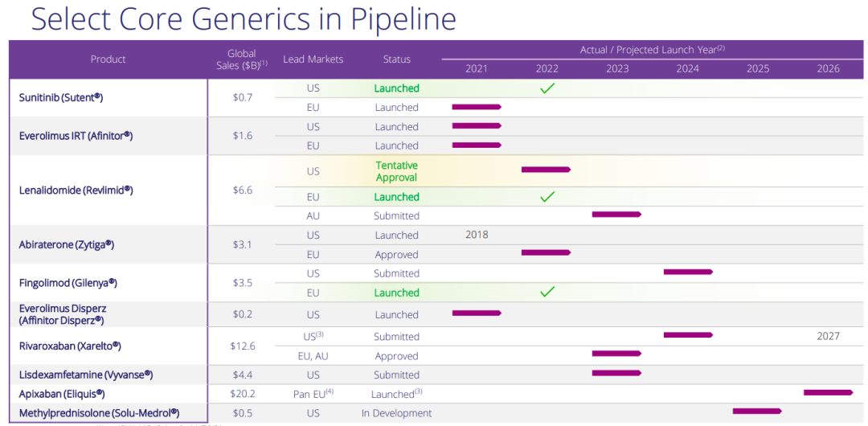The height and width of the screenshot is (426, 868).
Task: Click the Lenalidomide (Revlimid) product name
Action: click(76, 190)
